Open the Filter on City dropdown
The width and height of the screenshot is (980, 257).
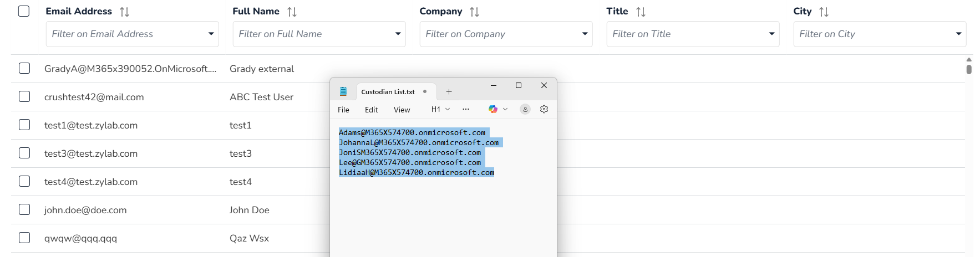pos(958,34)
